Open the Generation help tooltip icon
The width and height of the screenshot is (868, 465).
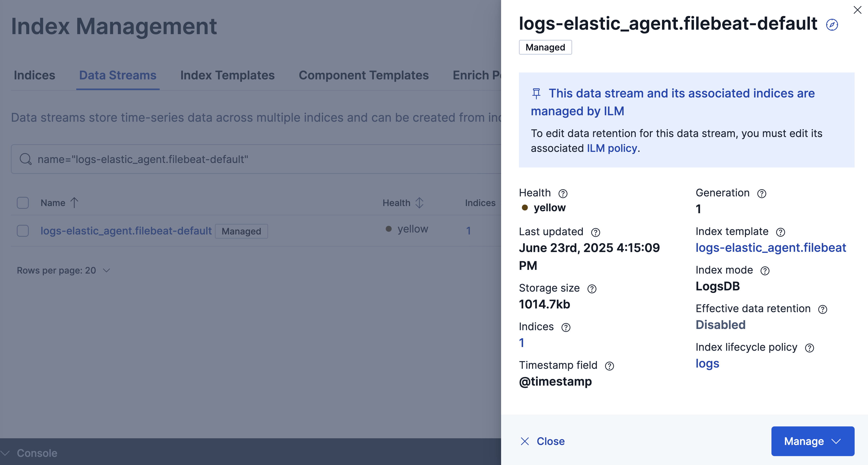pyautogui.click(x=761, y=193)
